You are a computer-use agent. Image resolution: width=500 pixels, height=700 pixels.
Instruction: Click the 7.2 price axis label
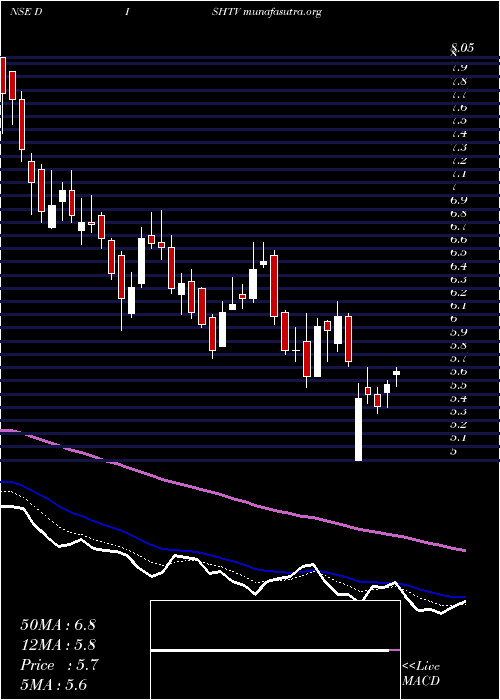click(459, 161)
